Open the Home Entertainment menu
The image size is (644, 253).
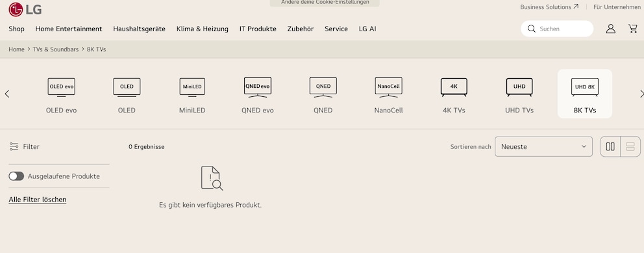pyautogui.click(x=69, y=29)
